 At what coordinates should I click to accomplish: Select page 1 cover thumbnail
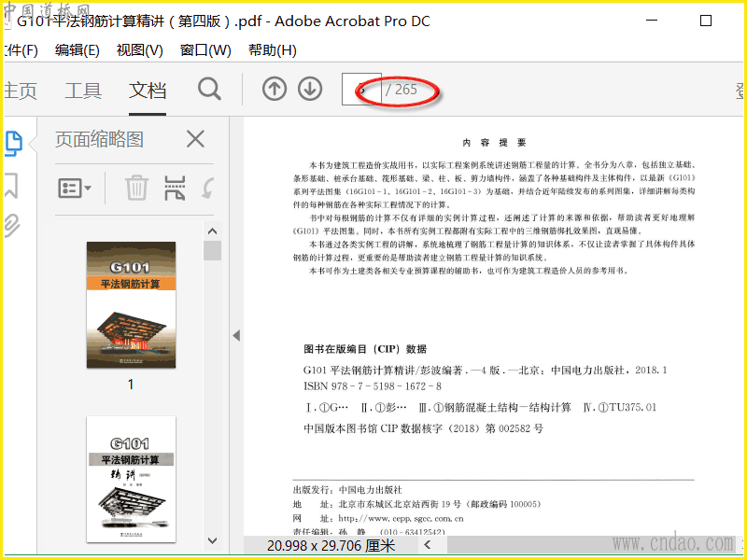point(131,305)
